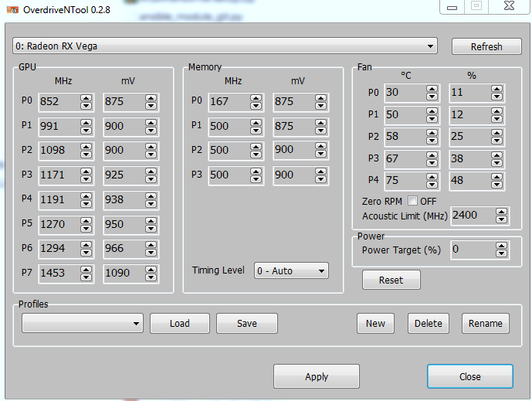Increase GPU P6 MHz with up arrow
The height and width of the screenshot is (401, 532).
(86, 245)
